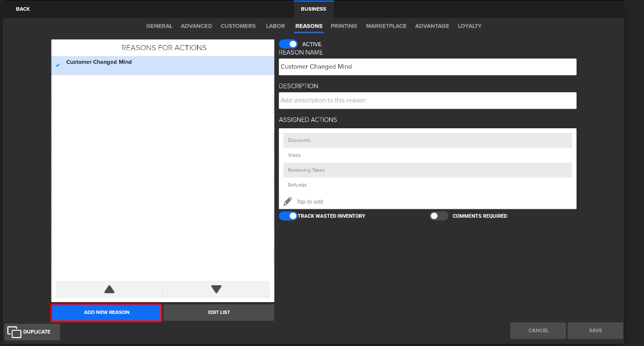Move reason up with the up arrow
The height and width of the screenshot is (346, 644).
(x=109, y=289)
